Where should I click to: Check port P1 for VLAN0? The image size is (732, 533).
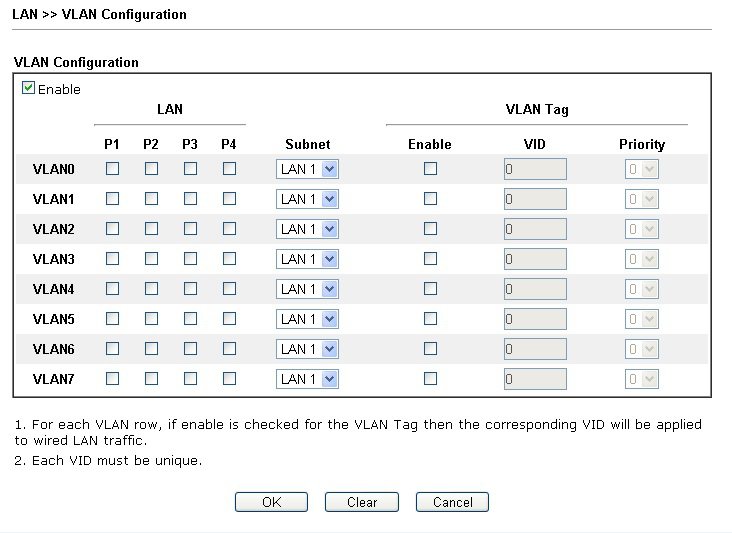tap(112, 169)
